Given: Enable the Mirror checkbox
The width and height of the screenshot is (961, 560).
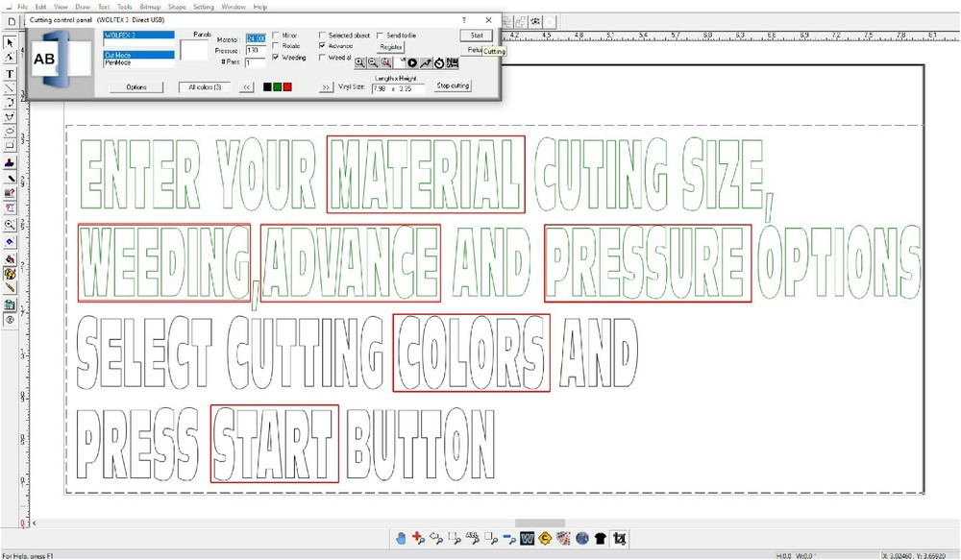Looking at the screenshot, I should coord(276,35).
